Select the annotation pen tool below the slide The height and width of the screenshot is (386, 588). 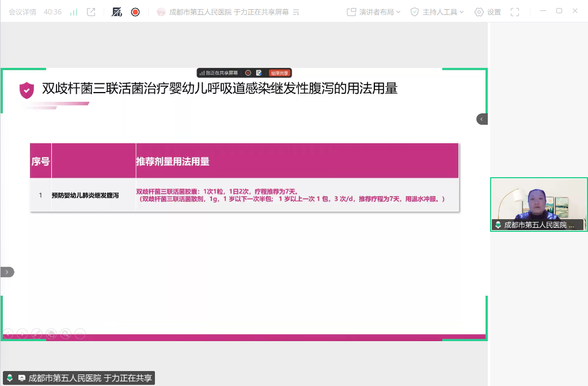click(x=36, y=333)
